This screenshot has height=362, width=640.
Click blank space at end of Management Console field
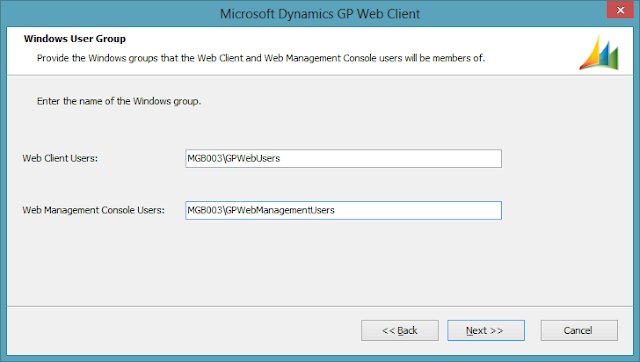(418, 210)
